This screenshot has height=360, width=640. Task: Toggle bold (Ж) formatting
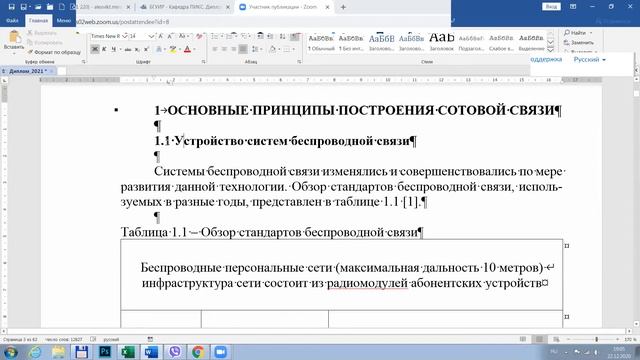[95, 49]
